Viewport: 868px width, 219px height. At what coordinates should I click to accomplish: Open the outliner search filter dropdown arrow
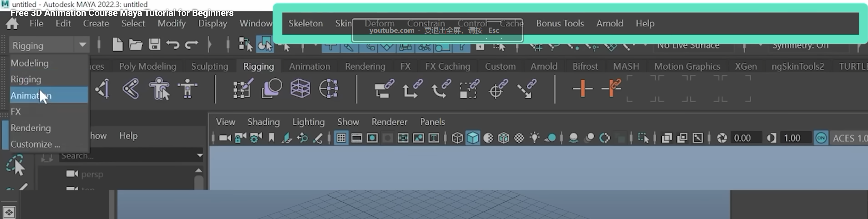pos(200,155)
